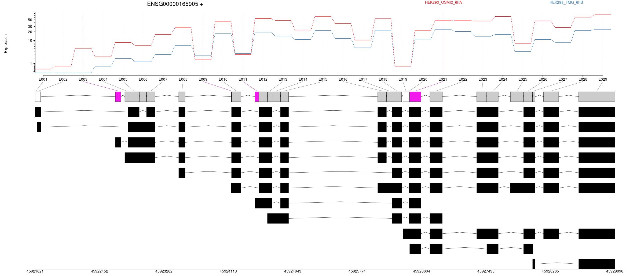The width and height of the screenshot is (644, 276).
Task: Click exon label E006
Action: (143, 79)
